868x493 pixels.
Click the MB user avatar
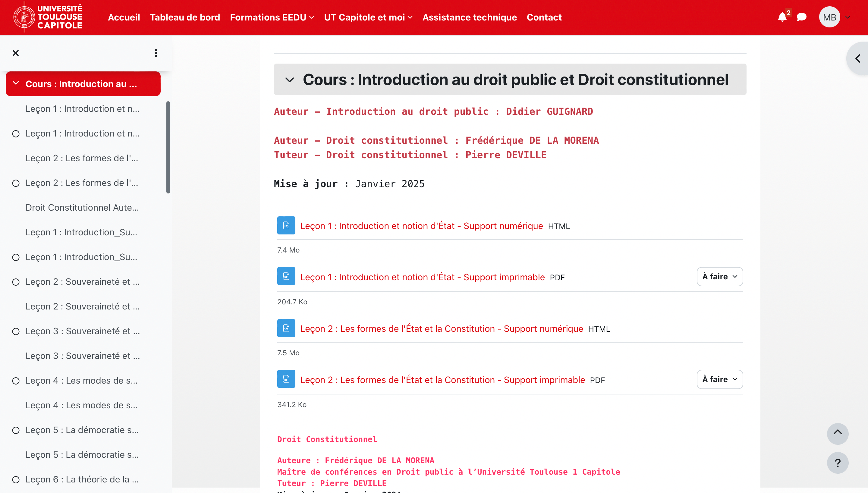[x=829, y=17]
